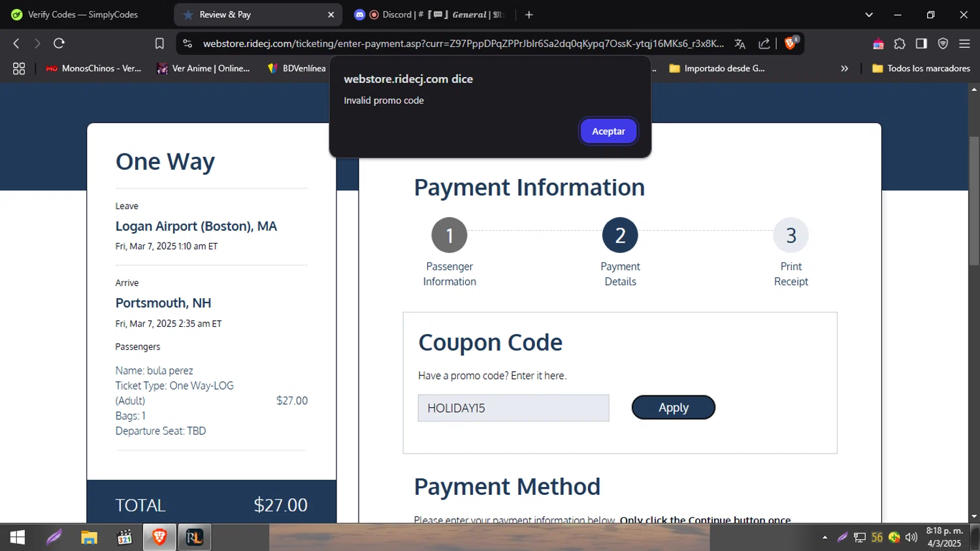The width and height of the screenshot is (980, 551).
Task: Click the Aceptar button in the dialog
Action: point(608,131)
